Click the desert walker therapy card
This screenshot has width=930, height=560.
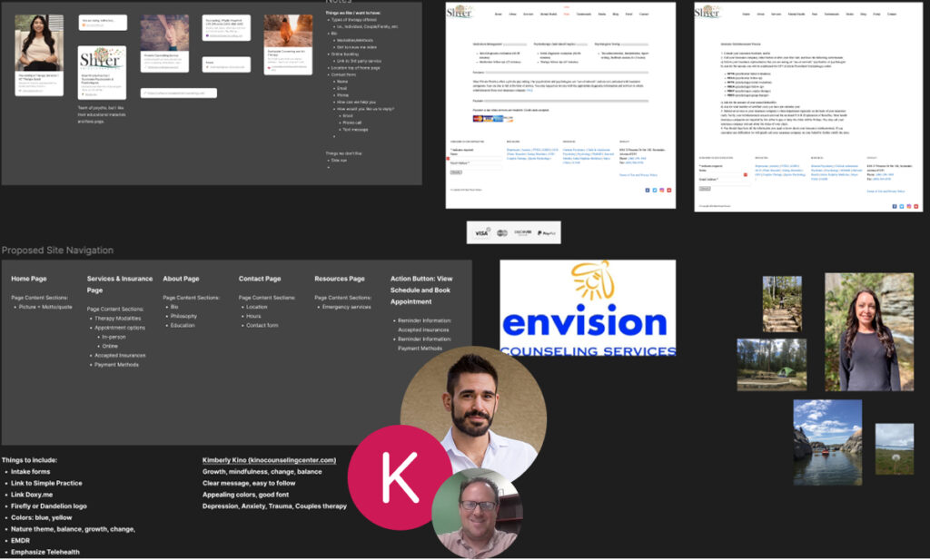pyautogui.click(x=288, y=44)
